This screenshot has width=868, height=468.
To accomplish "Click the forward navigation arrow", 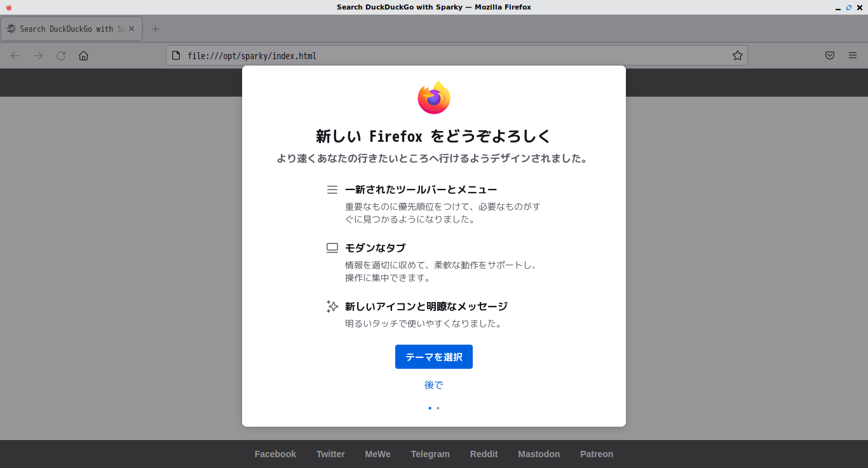I will tap(38, 56).
